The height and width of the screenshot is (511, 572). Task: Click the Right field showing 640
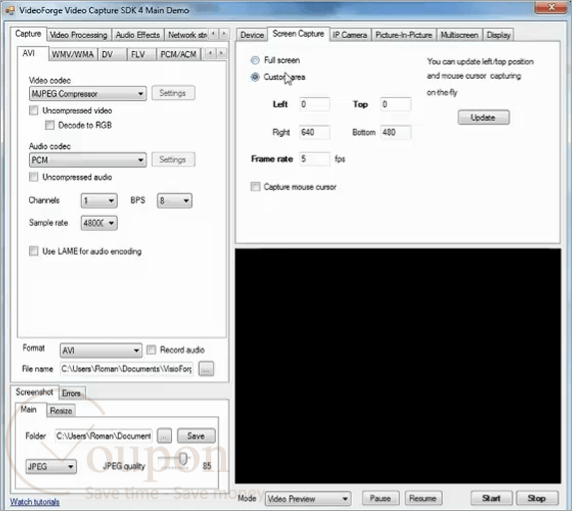pyautogui.click(x=314, y=132)
